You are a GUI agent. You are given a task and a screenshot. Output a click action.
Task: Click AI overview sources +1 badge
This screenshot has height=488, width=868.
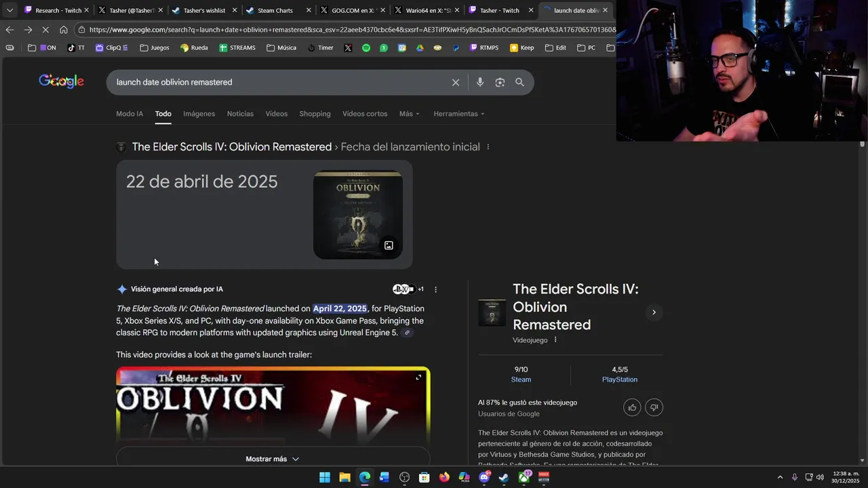(409, 289)
